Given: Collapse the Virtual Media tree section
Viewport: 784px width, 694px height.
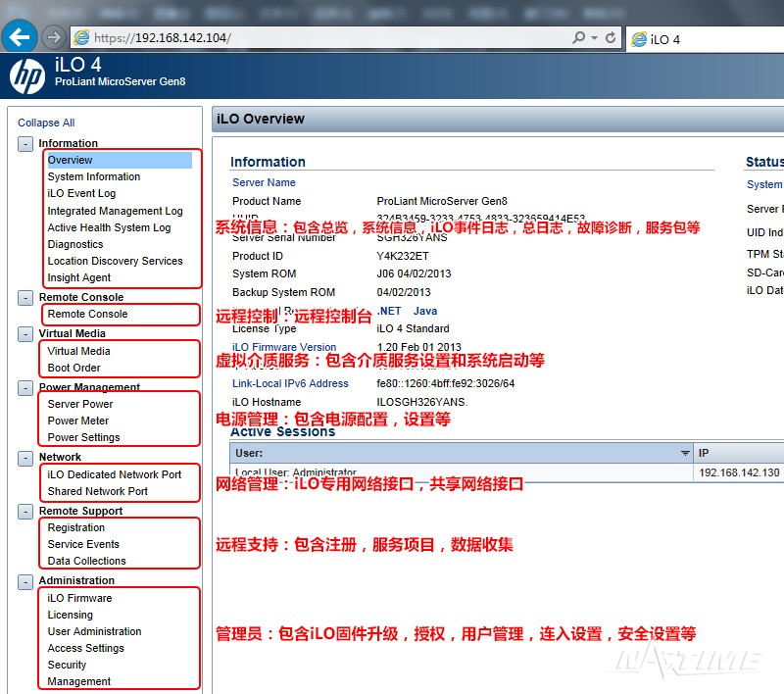Looking at the screenshot, I should tap(25, 334).
